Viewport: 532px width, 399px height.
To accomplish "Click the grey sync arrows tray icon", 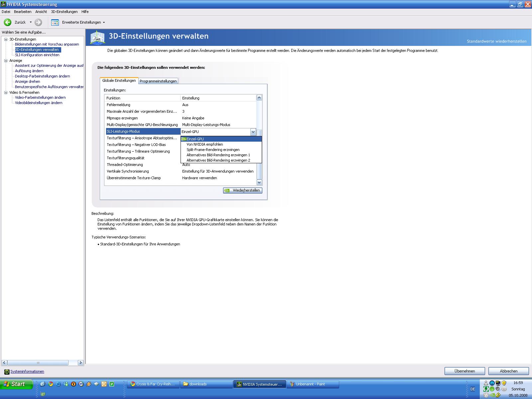I will (x=486, y=395).
